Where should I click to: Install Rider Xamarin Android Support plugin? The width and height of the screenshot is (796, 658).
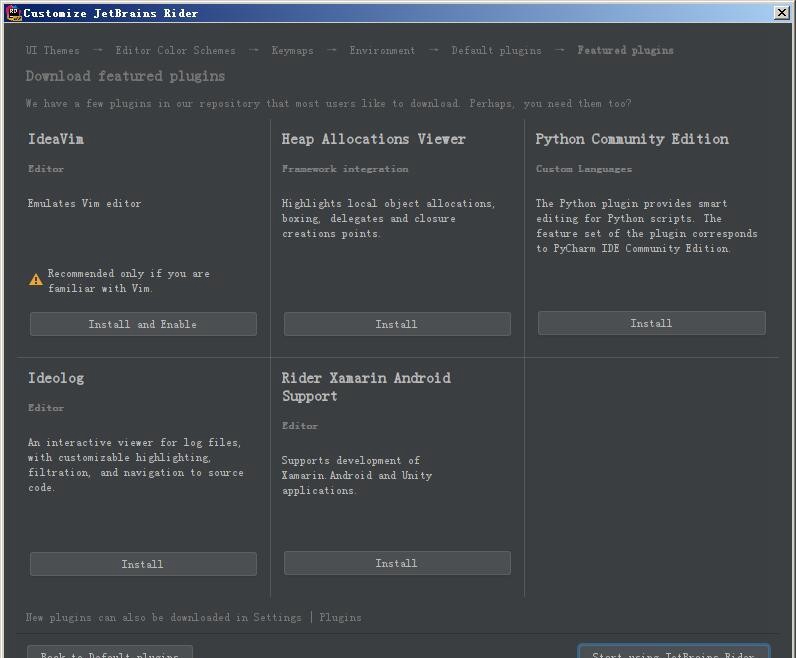tap(397, 563)
